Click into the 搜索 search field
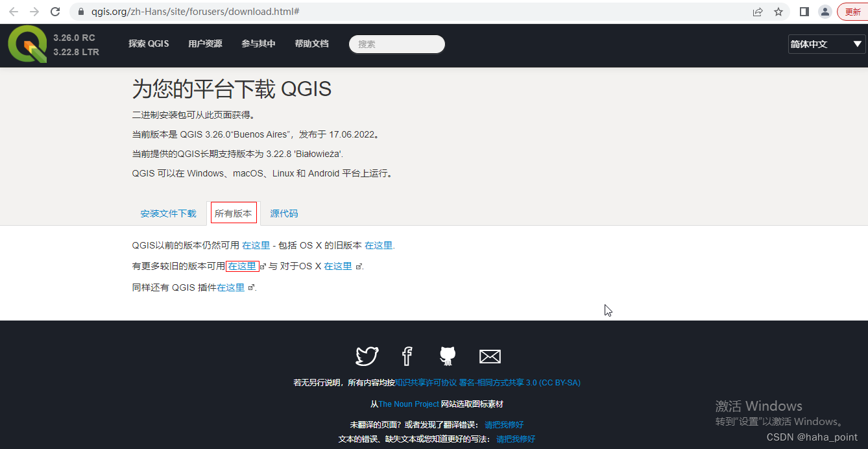Screen dimensions: 868x449 [397, 44]
